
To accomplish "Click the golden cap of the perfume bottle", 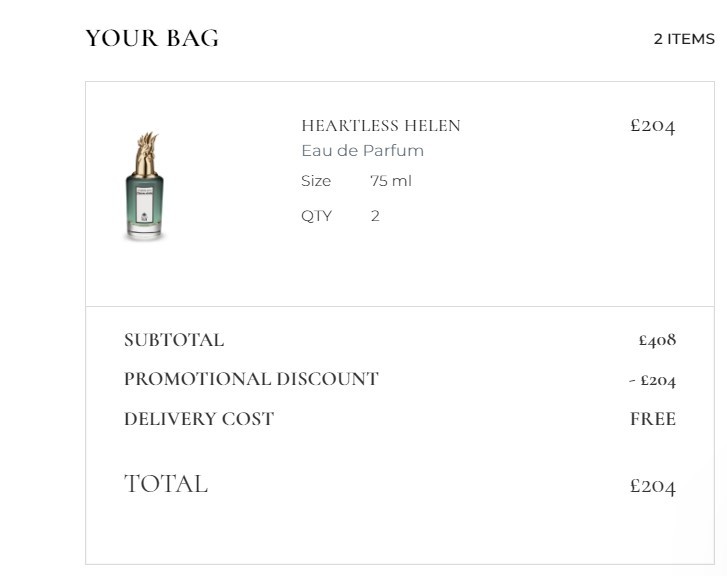I will click(x=147, y=154).
